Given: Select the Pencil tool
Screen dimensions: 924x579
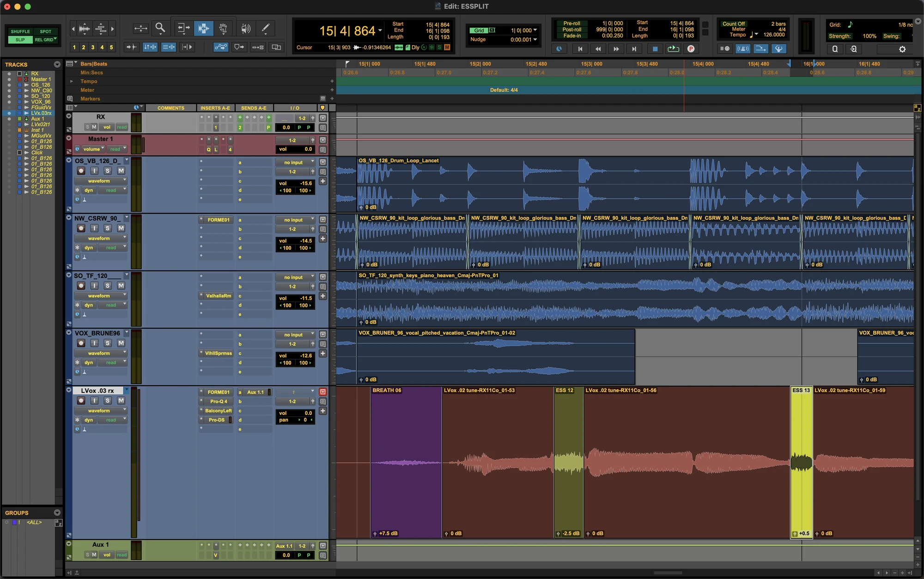Looking at the screenshot, I should (x=266, y=29).
